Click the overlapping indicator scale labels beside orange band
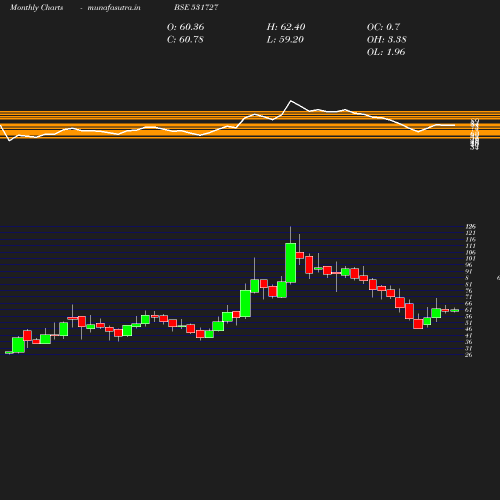The width and height of the screenshot is (500, 500). pos(474,134)
